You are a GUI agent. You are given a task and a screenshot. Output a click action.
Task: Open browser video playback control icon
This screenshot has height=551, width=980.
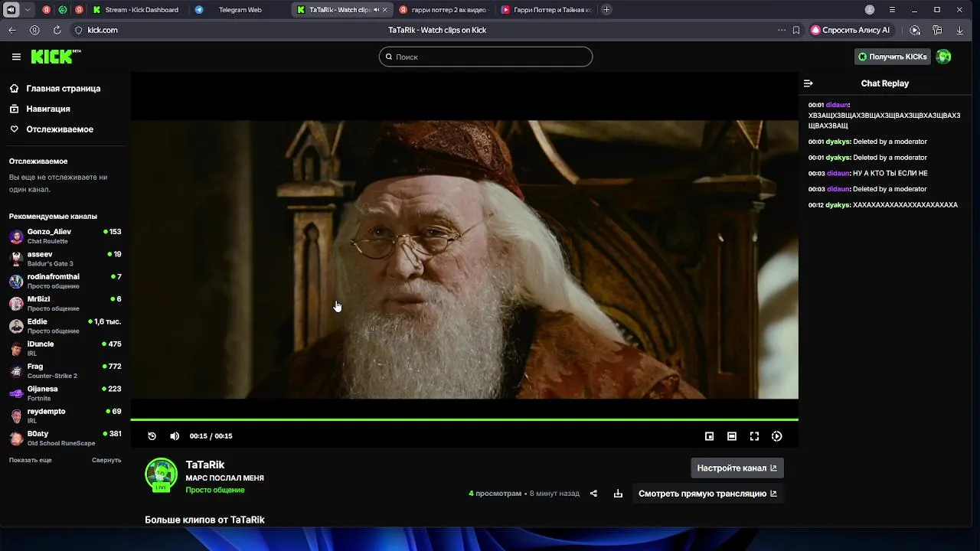tap(915, 30)
